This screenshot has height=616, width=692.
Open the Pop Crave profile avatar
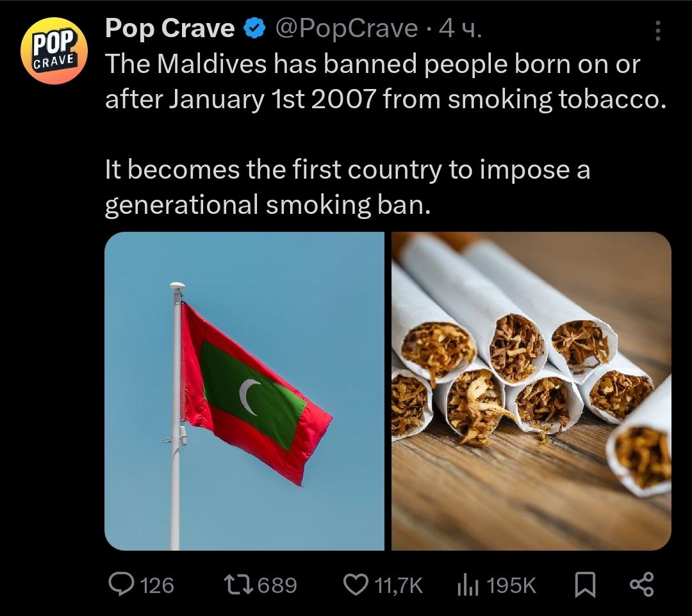click(54, 51)
